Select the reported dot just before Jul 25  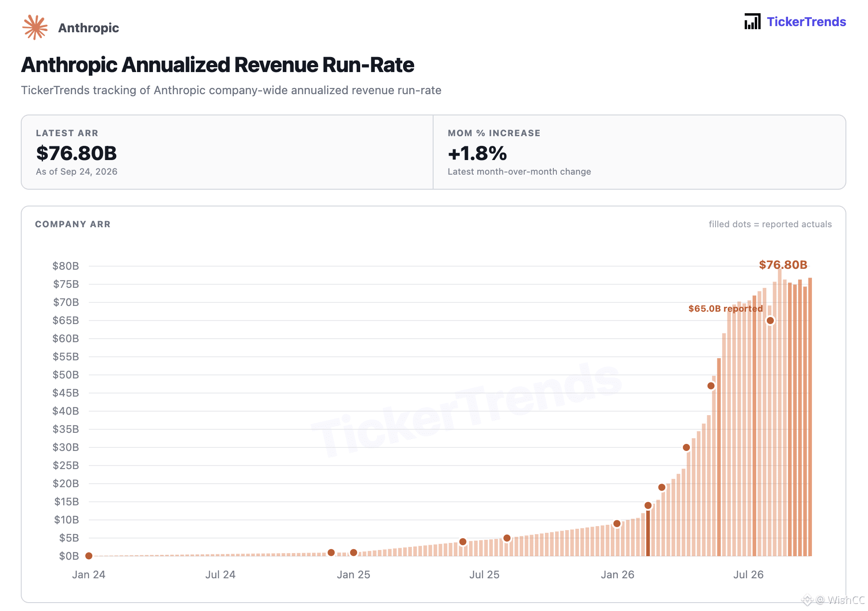(463, 542)
